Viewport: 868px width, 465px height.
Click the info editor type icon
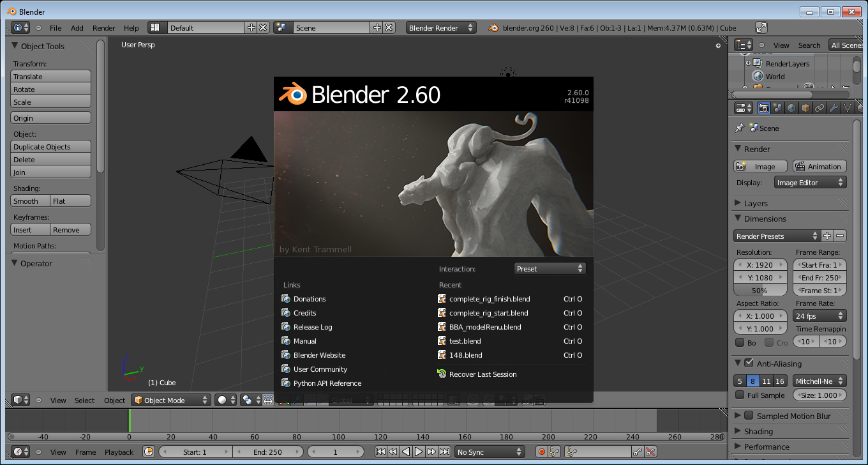[x=20, y=27]
